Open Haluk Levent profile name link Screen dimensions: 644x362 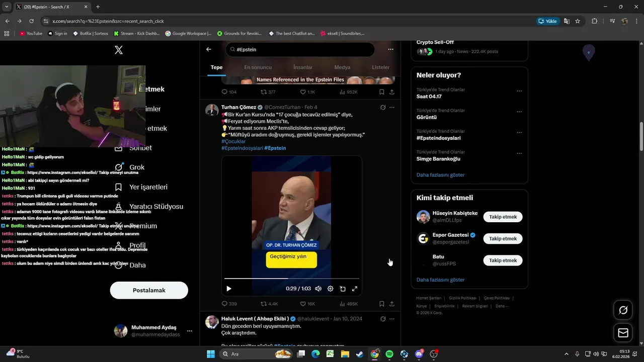click(255, 319)
